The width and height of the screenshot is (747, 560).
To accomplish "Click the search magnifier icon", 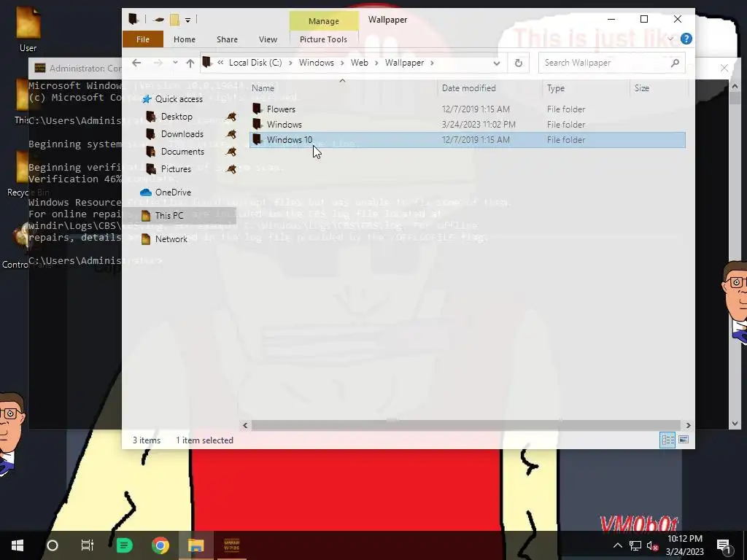I will (675, 63).
